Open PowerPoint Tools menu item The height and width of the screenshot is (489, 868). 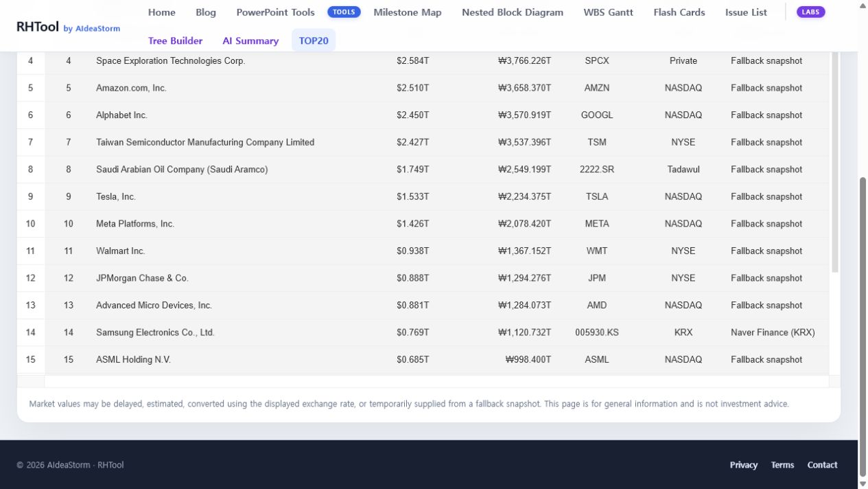[275, 12]
